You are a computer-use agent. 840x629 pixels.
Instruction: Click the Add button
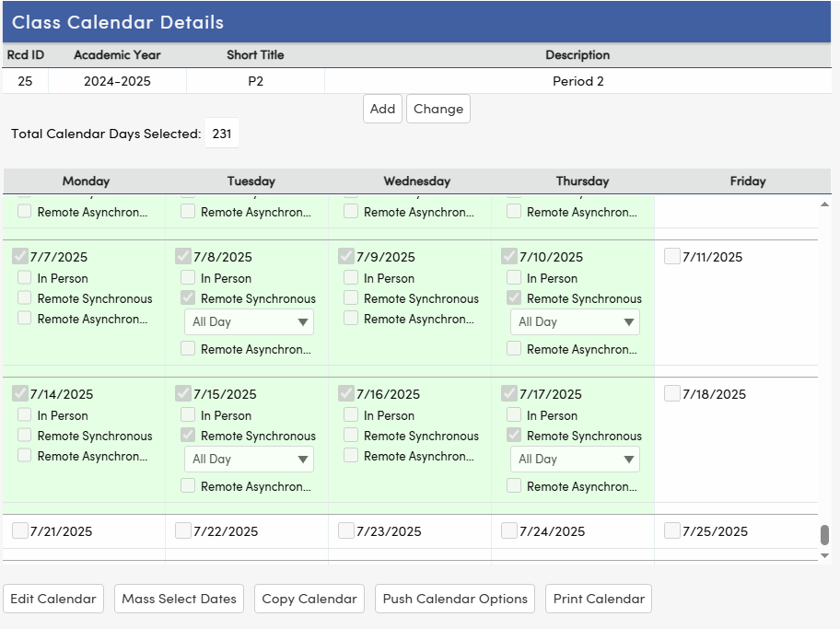click(382, 109)
